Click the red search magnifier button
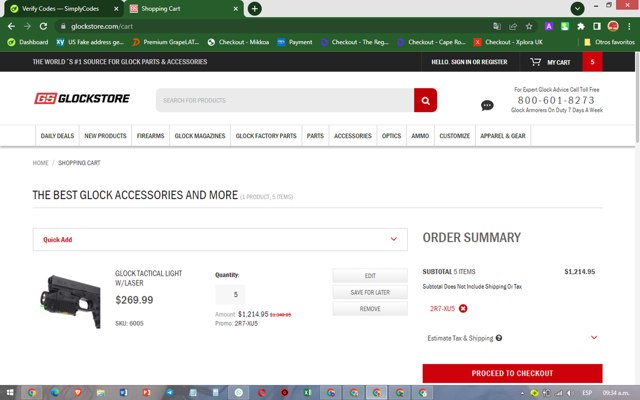 point(425,100)
